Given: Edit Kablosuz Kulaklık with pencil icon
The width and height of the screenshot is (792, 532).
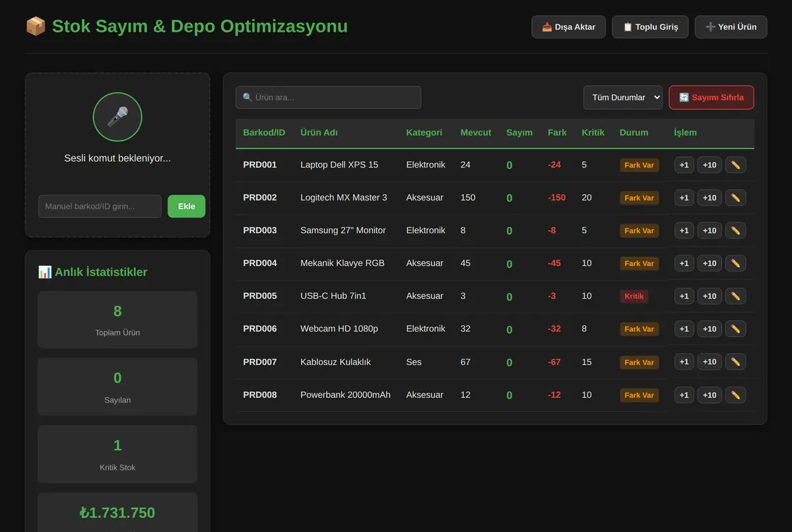Looking at the screenshot, I should (735, 362).
